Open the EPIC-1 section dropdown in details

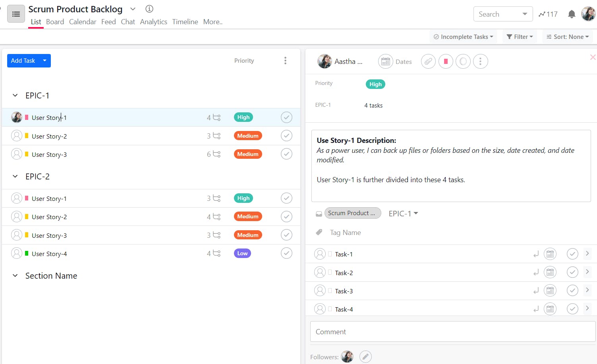tap(403, 214)
